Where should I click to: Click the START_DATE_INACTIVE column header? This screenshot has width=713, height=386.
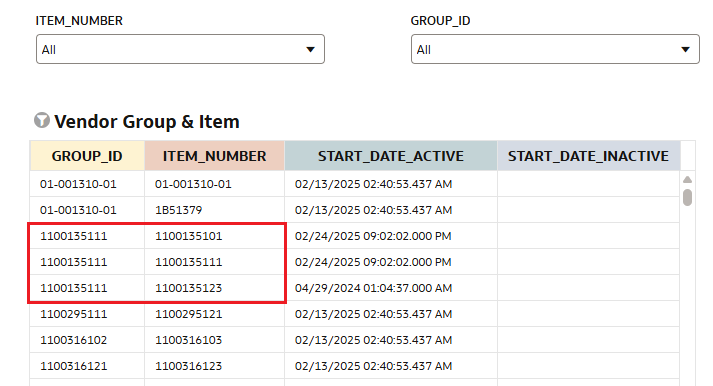[589, 156]
